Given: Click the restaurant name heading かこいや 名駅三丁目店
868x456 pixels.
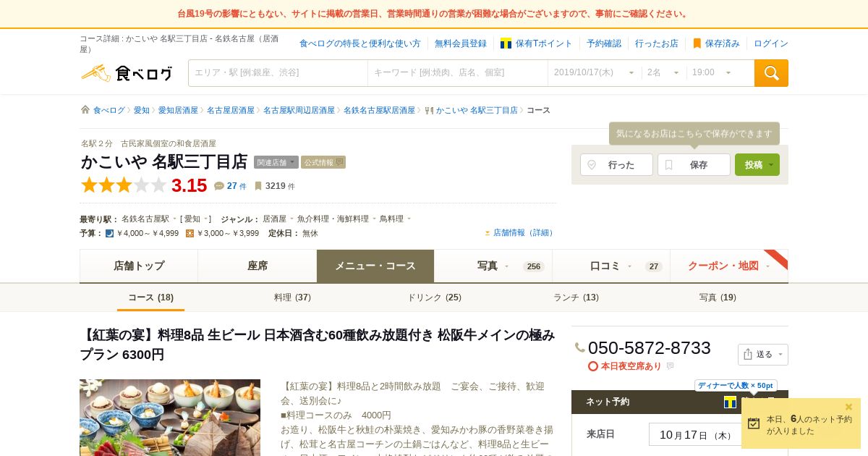Looking at the screenshot, I should pyautogui.click(x=164, y=161).
